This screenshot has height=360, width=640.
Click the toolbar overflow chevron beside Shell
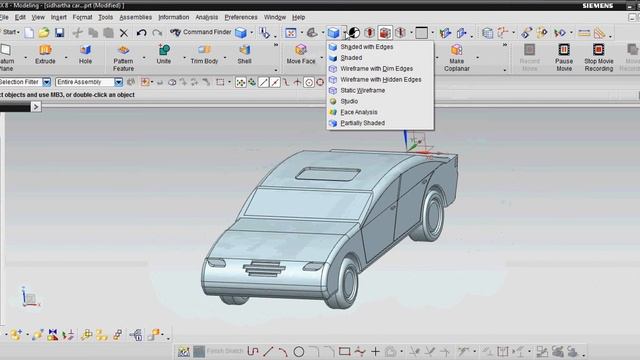point(276,45)
